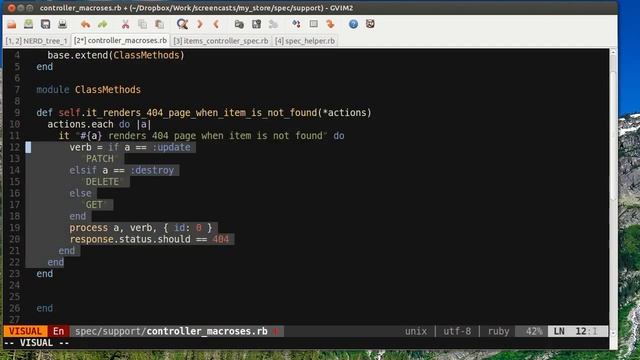
Task: Jump to previous match with the left chevron icon
Action: (x=216, y=24)
